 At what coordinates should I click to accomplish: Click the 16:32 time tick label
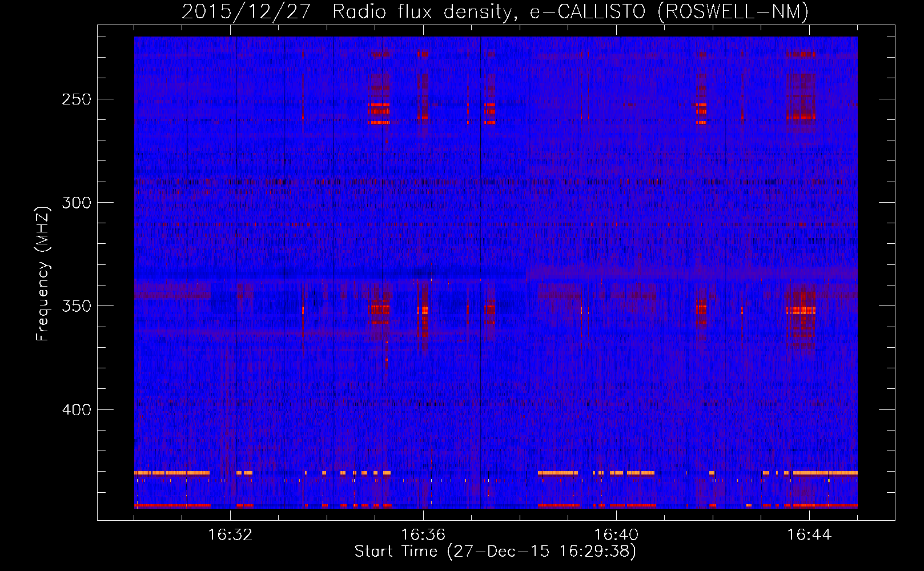(x=230, y=535)
